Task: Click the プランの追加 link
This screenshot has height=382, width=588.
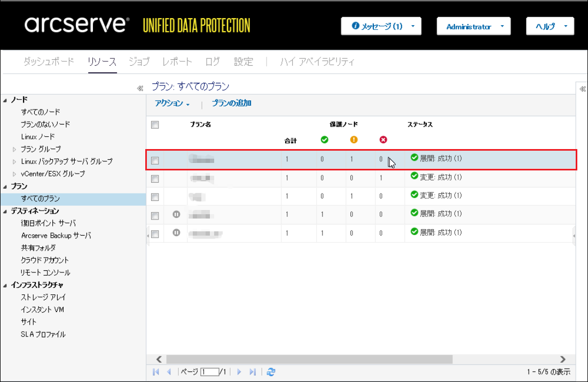Action: click(231, 103)
